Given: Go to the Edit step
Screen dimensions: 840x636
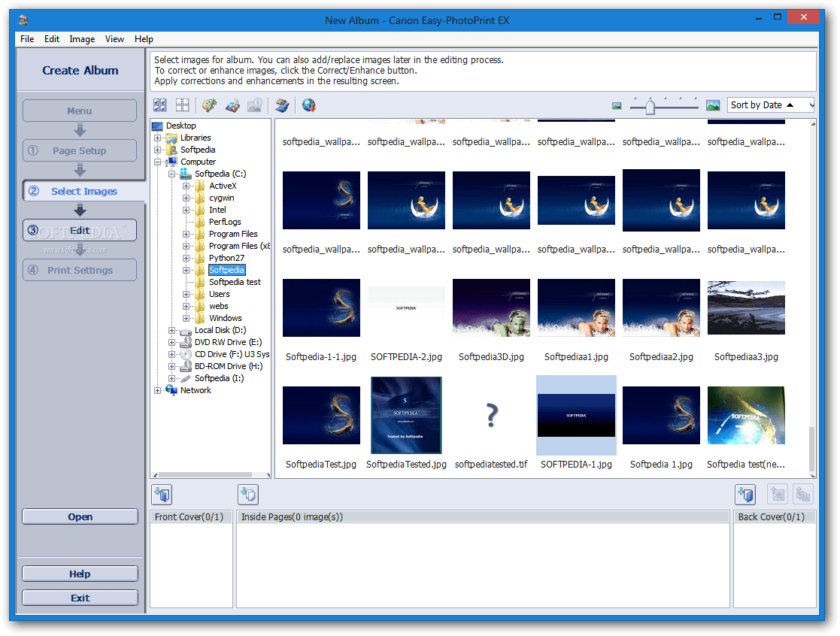Looking at the screenshot, I should pyautogui.click(x=79, y=230).
